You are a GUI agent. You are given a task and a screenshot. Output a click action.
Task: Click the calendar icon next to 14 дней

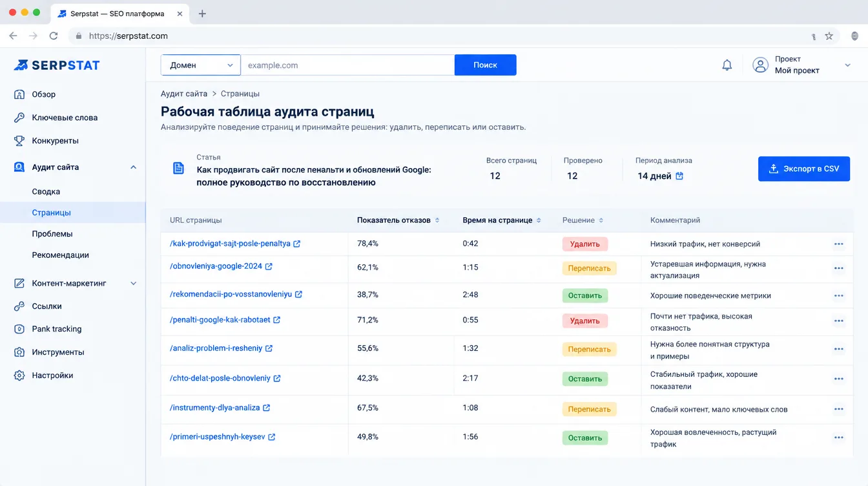(679, 176)
